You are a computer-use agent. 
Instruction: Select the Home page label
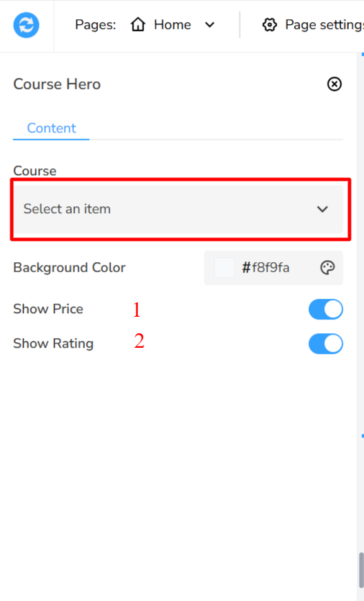click(172, 25)
